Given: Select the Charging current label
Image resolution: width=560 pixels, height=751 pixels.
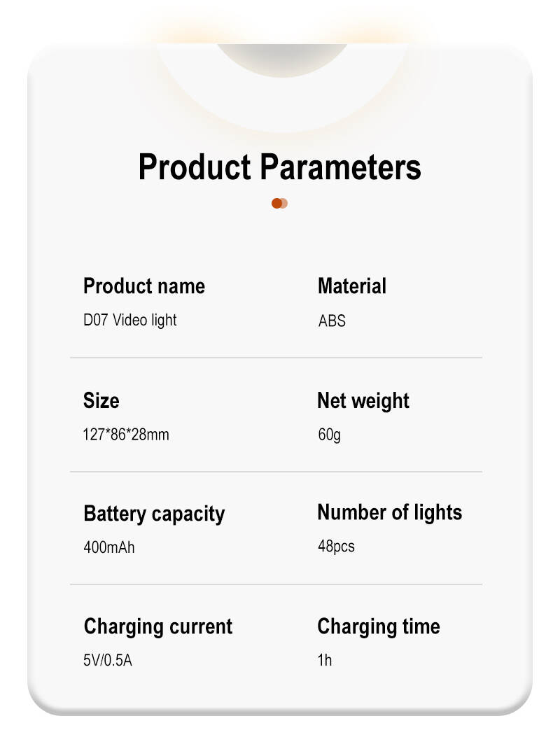Looking at the screenshot, I should pyautogui.click(x=158, y=627).
